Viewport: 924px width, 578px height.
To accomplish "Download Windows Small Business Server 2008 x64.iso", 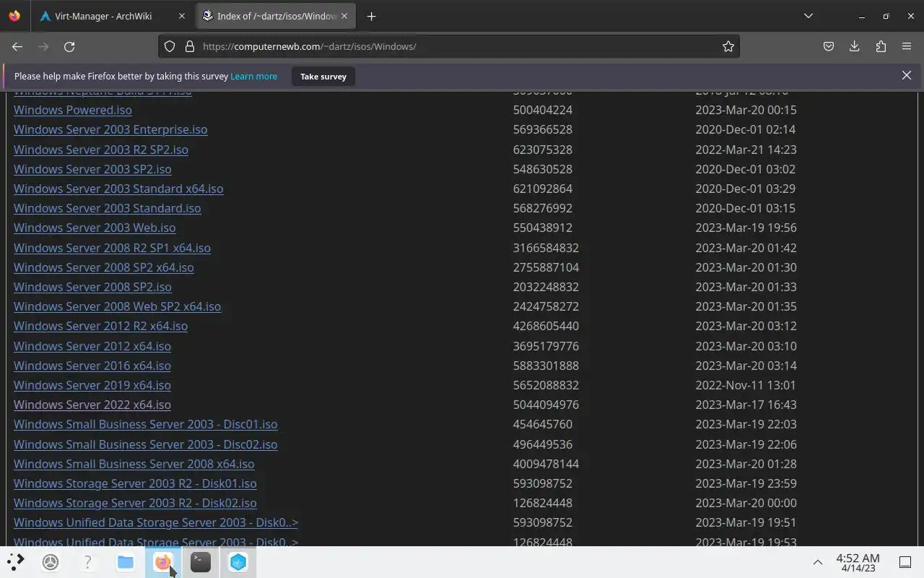I will tap(134, 464).
